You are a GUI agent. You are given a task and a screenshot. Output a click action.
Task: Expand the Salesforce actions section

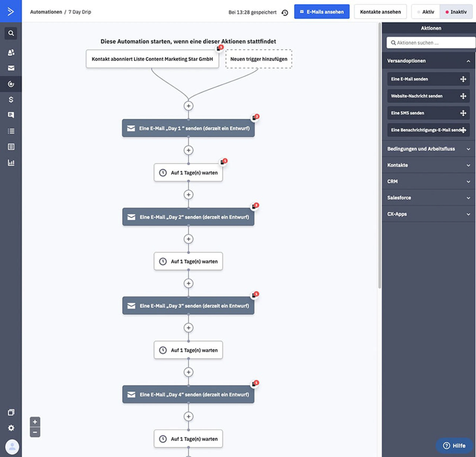(428, 198)
